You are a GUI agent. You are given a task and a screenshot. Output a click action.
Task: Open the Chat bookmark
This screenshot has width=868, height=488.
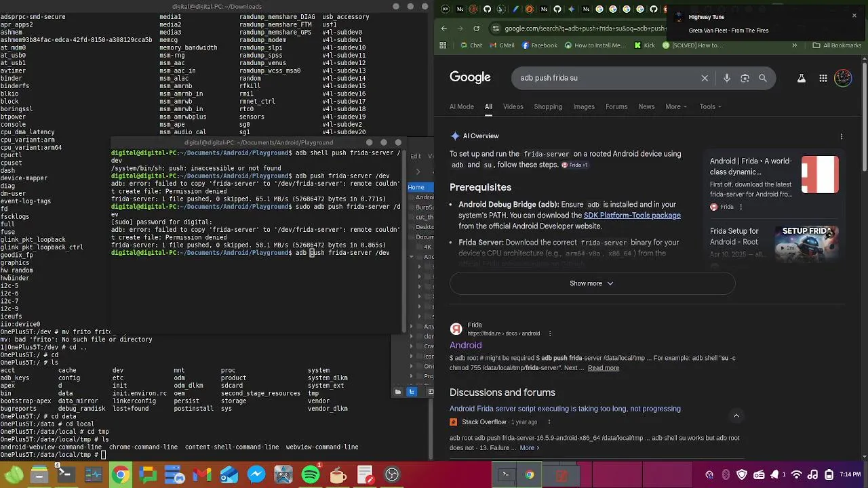coord(471,45)
